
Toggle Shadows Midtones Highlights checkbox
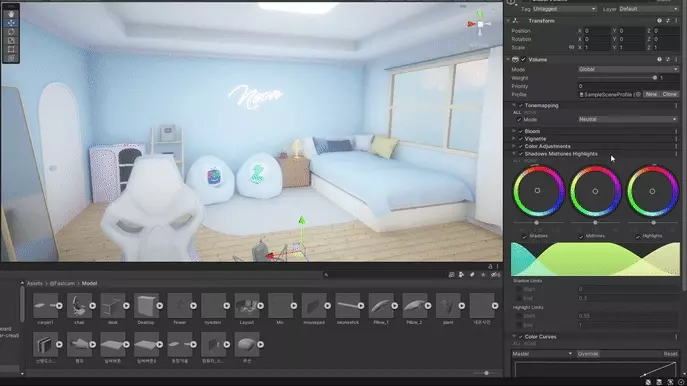pyautogui.click(x=521, y=154)
